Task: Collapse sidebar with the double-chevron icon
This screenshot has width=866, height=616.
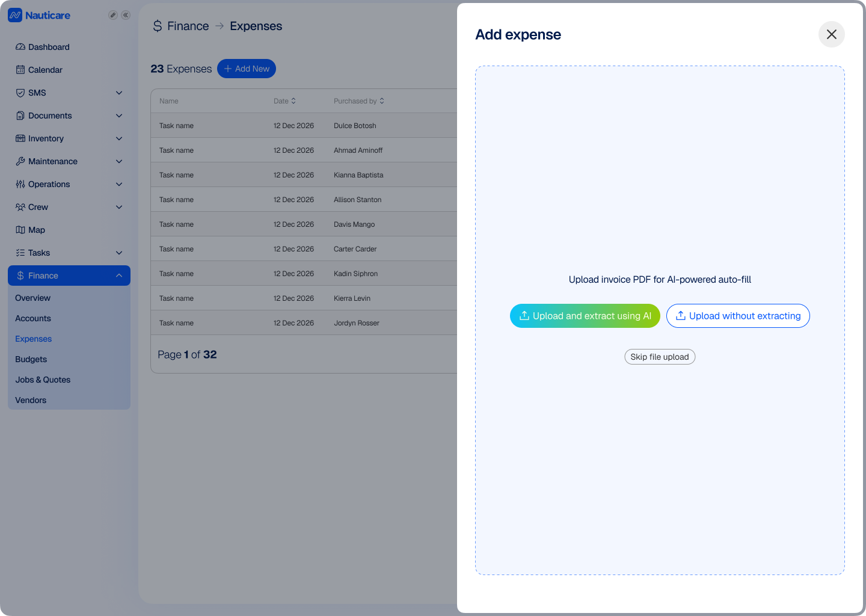Action: pos(126,15)
